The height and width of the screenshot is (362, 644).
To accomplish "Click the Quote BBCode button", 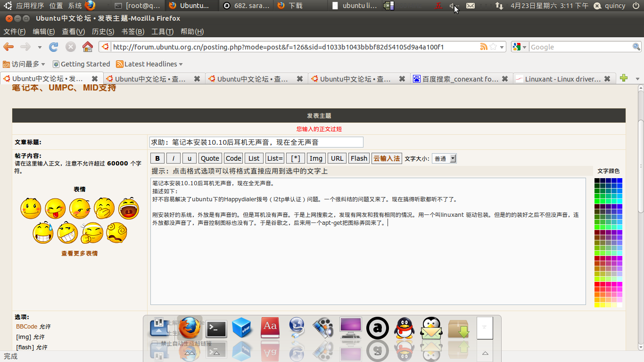I will point(210,158).
